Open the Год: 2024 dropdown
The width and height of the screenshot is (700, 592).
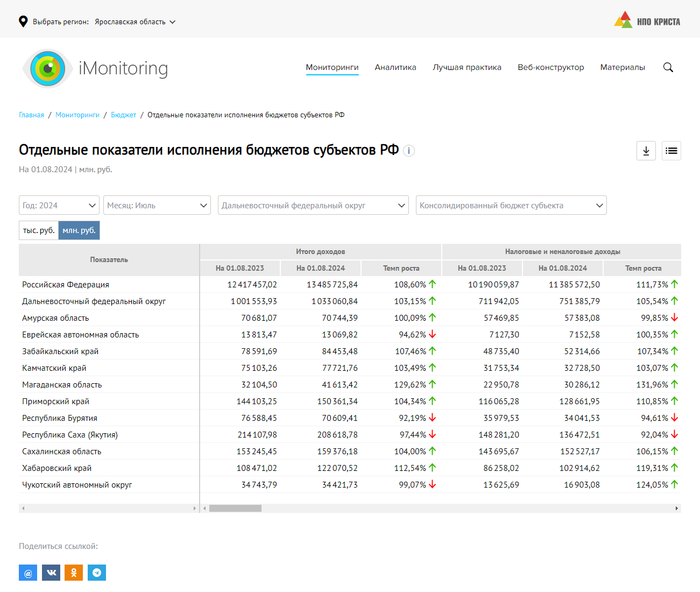59,205
